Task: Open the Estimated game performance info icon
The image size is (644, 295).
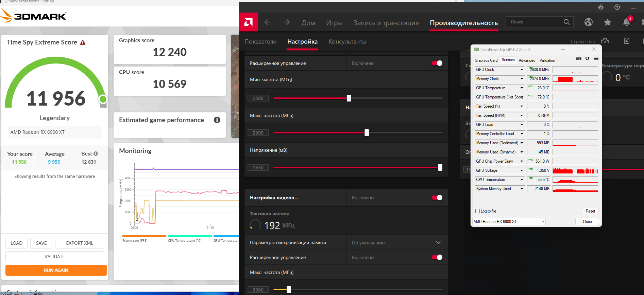Action: [x=217, y=120]
